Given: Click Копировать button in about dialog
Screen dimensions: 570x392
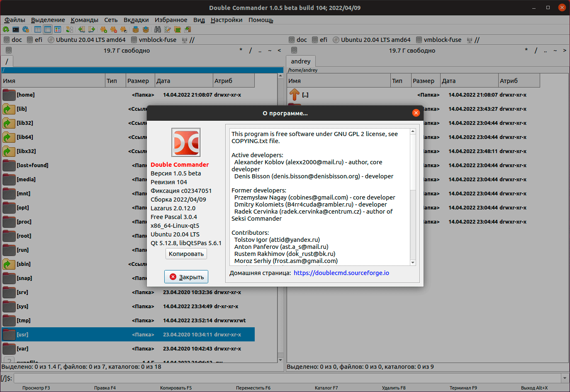Looking at the screenshot, I should [186, 254].
